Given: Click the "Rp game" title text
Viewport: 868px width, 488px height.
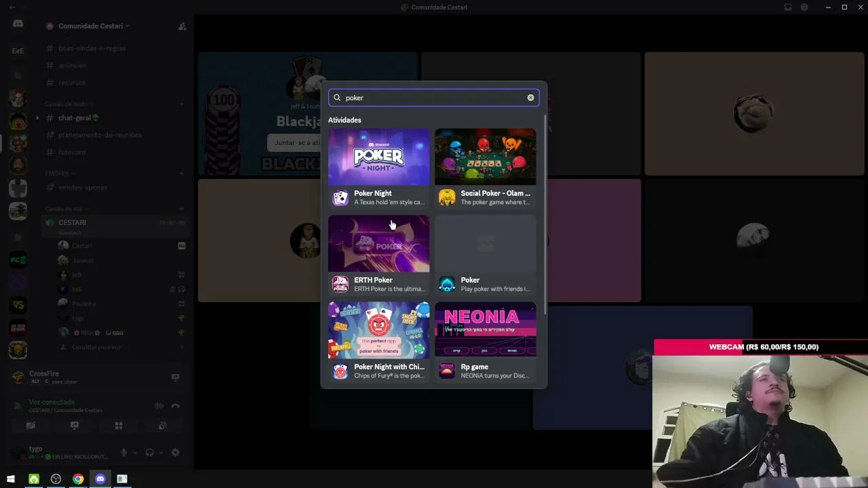Looking at the screenshot, I should click(x=475, y=367).
